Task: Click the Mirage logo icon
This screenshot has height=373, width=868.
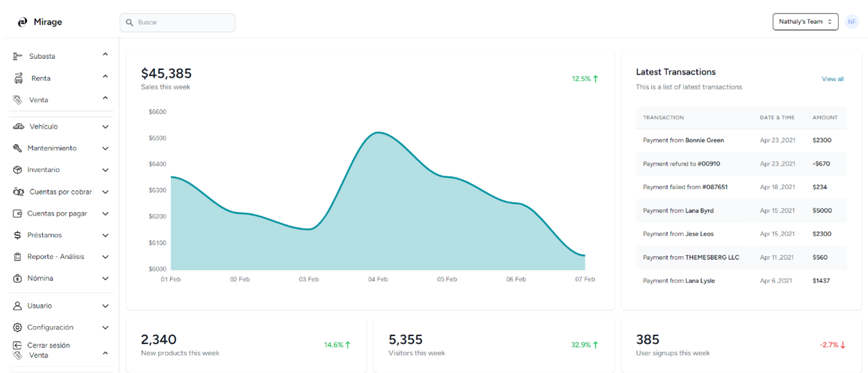Action: coord(22,22)
